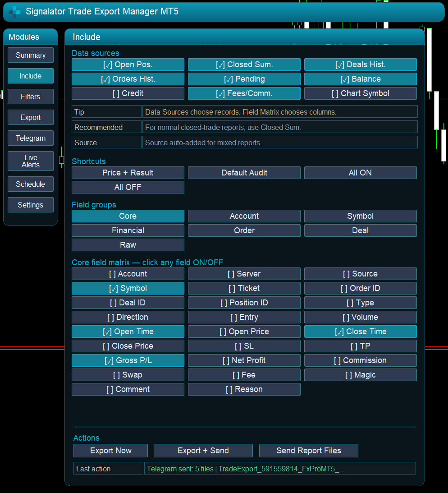The width and height of the screenshot is (448, 493).
Task: Enable the Swap field
Action: point(128,375)
